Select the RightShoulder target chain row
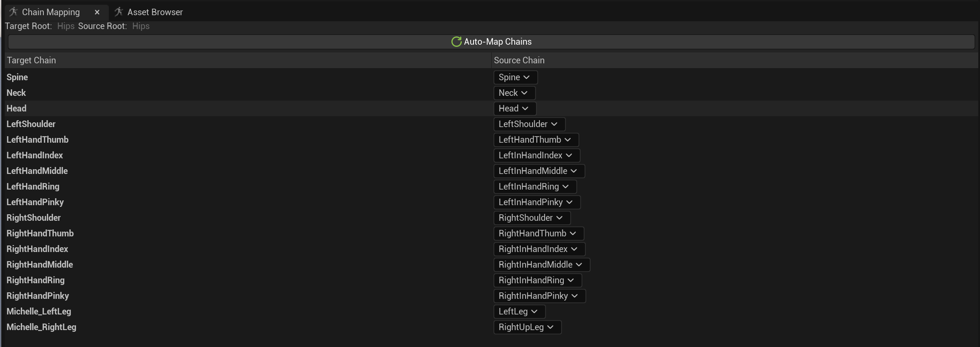Screen dimensions: 980x347 coord(491,218)
